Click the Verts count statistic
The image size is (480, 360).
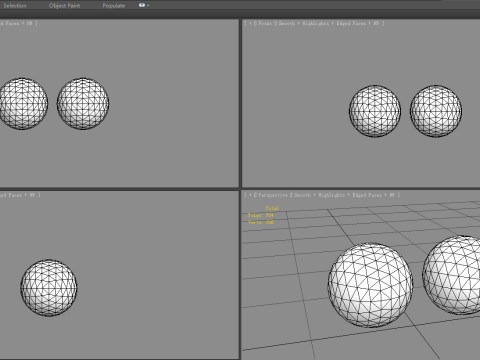point(261,222)
